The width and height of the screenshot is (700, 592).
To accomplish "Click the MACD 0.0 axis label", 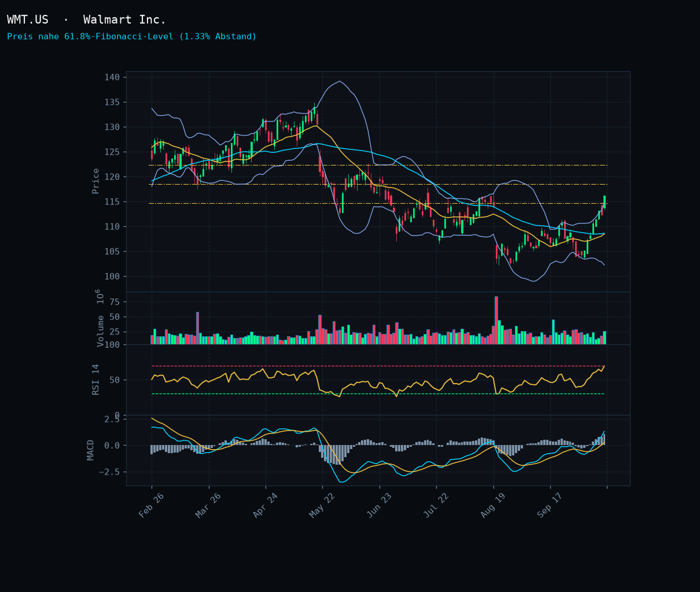I will tap(112, 446).
